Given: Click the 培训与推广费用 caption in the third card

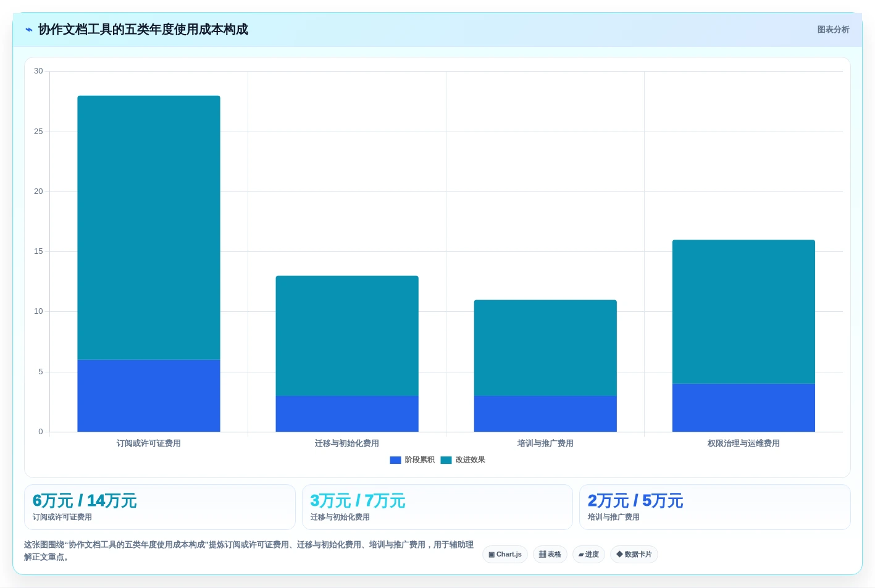Looking at the screenshot, I should pos(614,518).
